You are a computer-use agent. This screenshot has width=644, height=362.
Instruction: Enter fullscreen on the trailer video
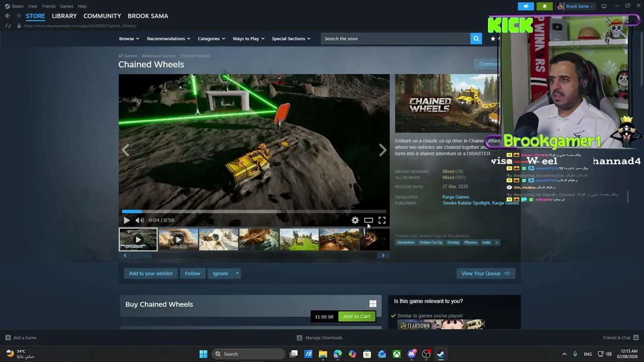pyautogui.click(x=382, y=220)
